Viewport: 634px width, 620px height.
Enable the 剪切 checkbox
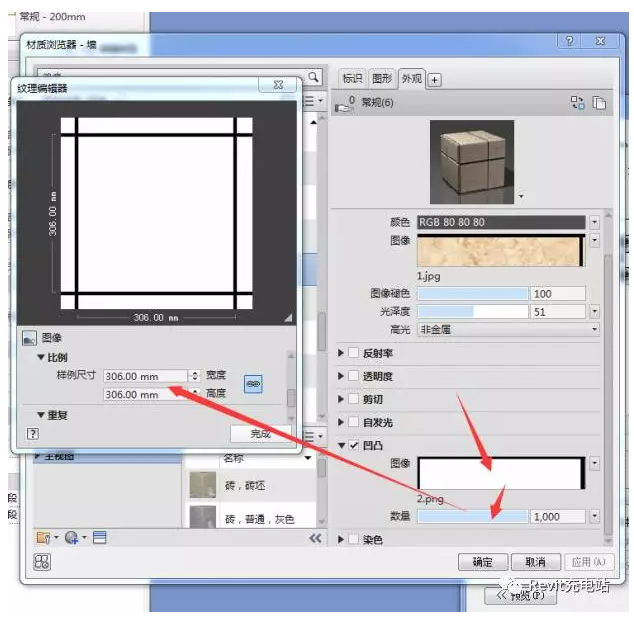[x=353, y=399]
